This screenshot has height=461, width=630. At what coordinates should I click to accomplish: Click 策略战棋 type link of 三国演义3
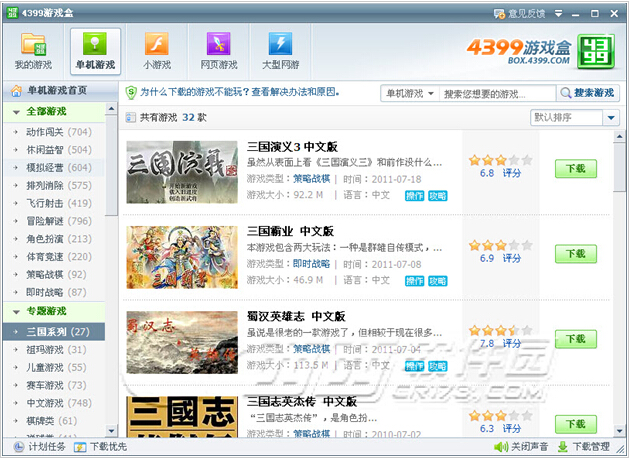(x=311, y=179)
